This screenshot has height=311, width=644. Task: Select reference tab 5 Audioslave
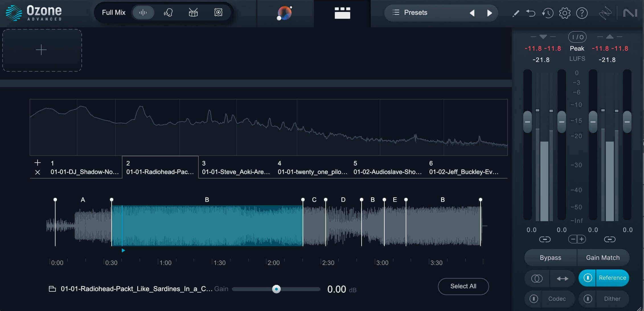point(387,167)
